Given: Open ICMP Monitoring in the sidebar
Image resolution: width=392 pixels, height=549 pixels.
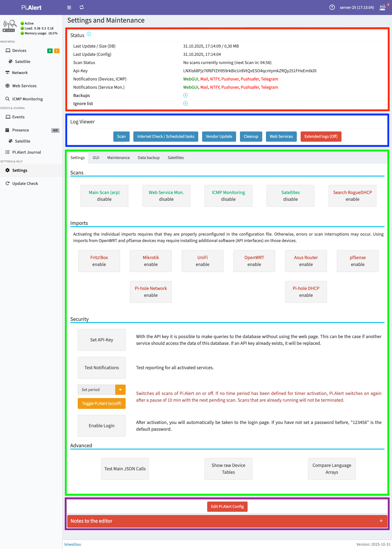Looking at the screenshot, I should pos(28,99).
